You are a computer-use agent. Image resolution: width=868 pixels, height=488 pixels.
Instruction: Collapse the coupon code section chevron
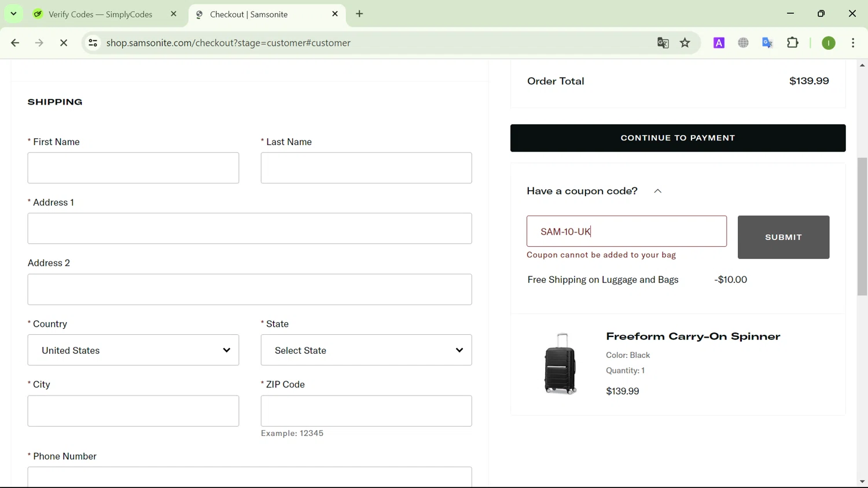(x=658, y=191)
